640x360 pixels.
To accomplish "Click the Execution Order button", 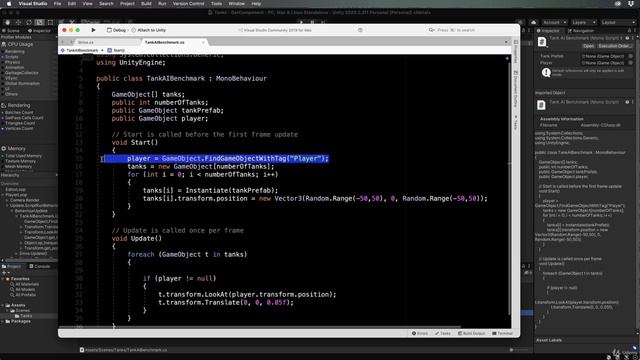I will coord(615,46).
